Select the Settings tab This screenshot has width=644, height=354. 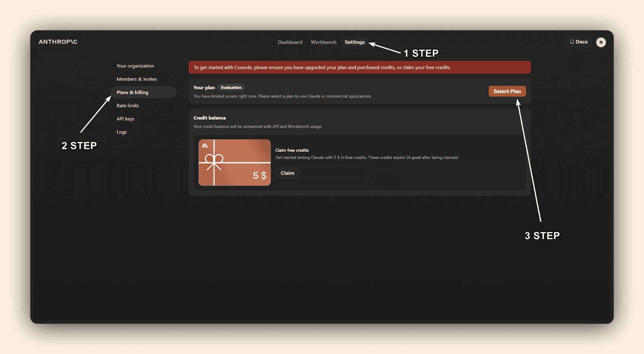[x=354, y=42]
